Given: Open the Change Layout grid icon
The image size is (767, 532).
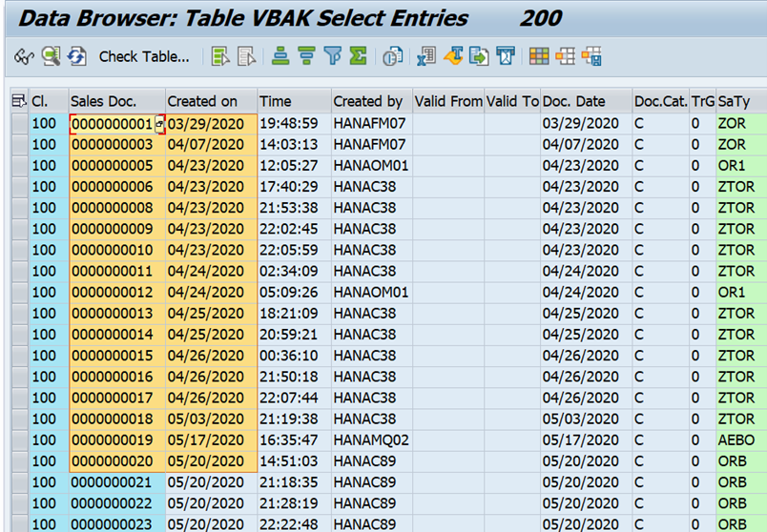Looking at the screenshot, I should (539, 57).
